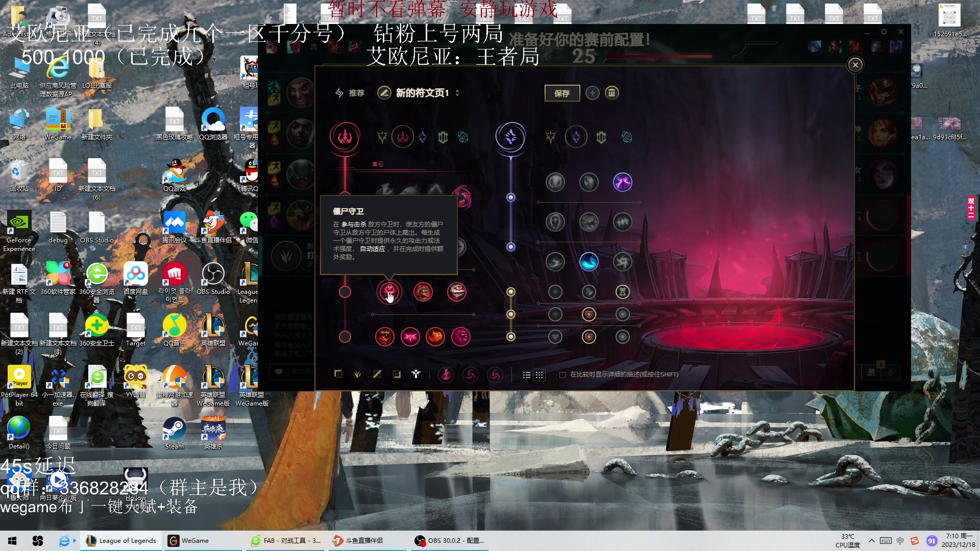The width and height of the screenshot is (980, 551).
Task: Open FA8 对战工具 in taskbar
Action: click(x=286, y=541)
